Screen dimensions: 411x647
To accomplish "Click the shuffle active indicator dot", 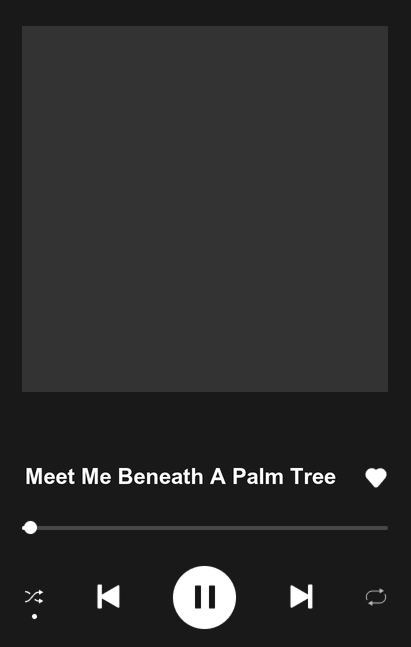I will click(x=35, y=616).
